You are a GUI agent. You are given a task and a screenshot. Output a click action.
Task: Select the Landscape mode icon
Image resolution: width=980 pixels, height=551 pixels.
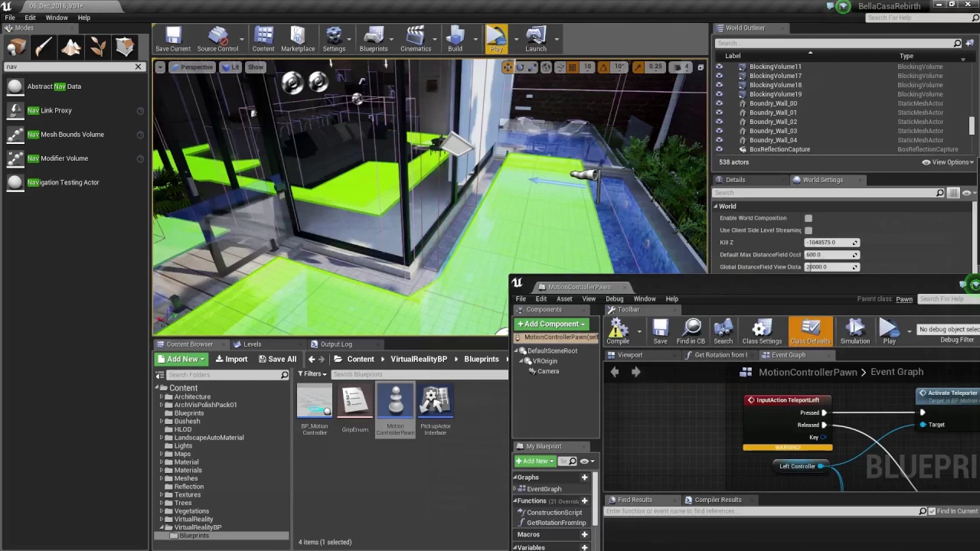[x=70, y=48]
